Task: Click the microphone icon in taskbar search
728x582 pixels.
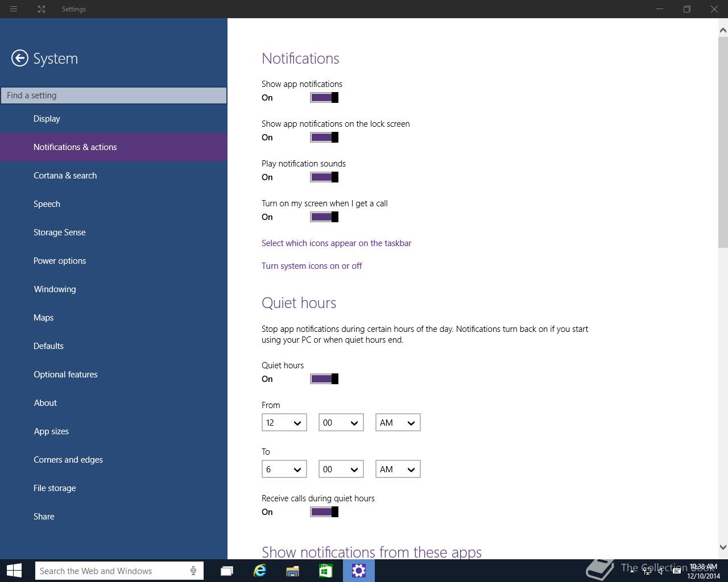Action: click(x=193, y=571)
